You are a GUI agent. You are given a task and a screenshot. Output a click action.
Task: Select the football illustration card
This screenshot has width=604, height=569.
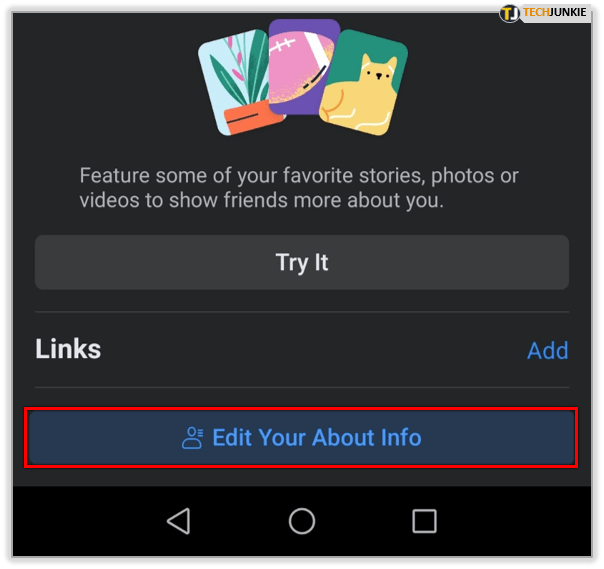point(302,66)
